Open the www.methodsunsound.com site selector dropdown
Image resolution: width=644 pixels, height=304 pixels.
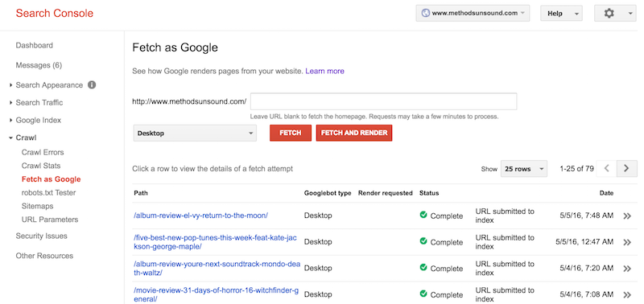tap(473, 13)
